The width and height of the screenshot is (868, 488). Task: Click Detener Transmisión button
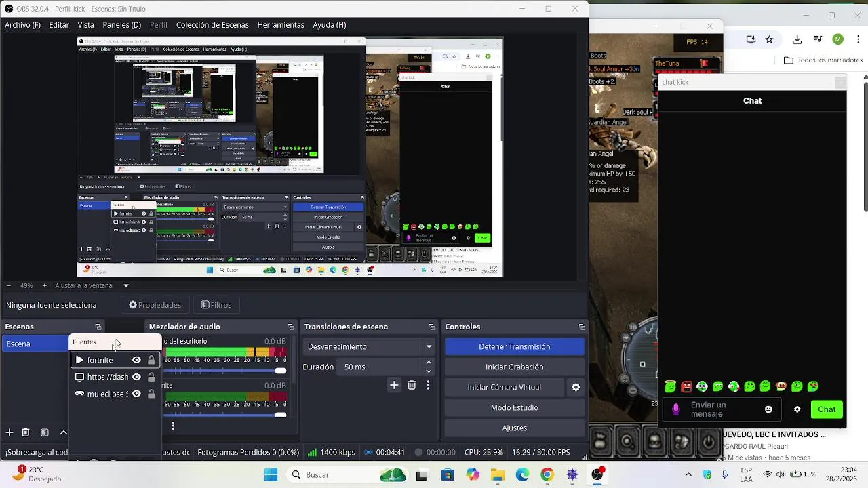click(515, 346)
